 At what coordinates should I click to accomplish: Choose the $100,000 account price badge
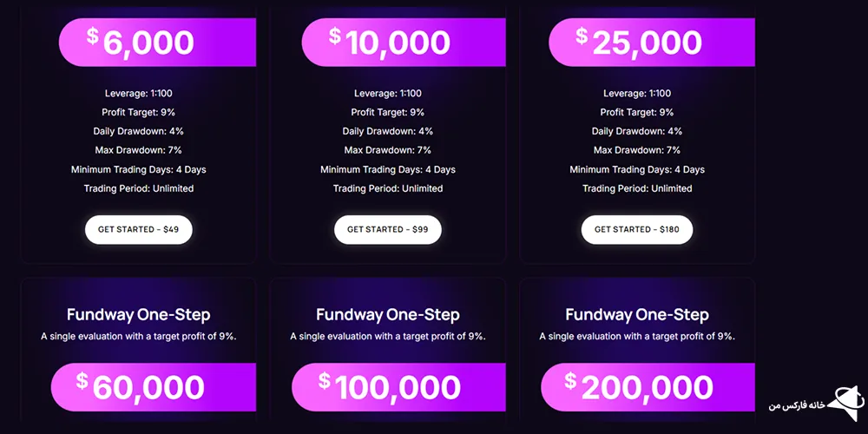pyautogui.click(x=398, y=387)
